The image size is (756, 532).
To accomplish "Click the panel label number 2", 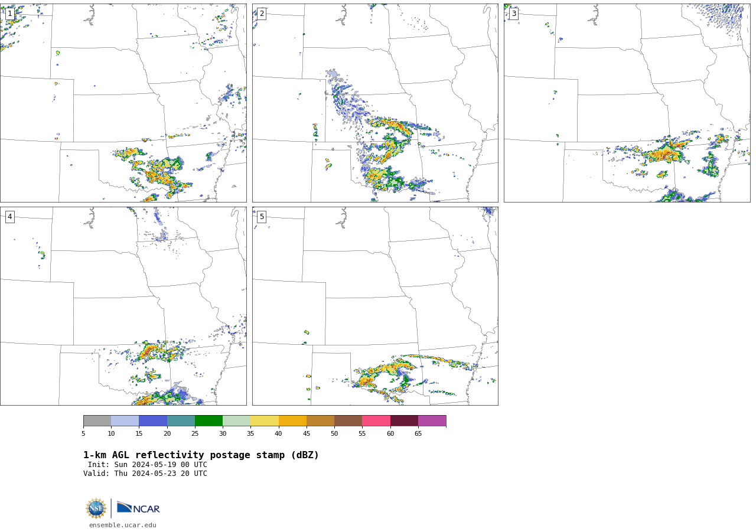I will (x=262, y=14).
